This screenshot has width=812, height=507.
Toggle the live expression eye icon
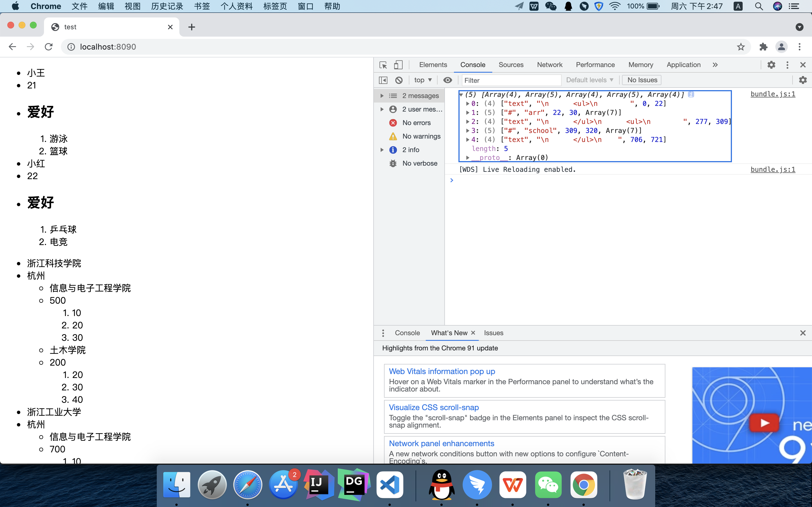tap(447, 80)
